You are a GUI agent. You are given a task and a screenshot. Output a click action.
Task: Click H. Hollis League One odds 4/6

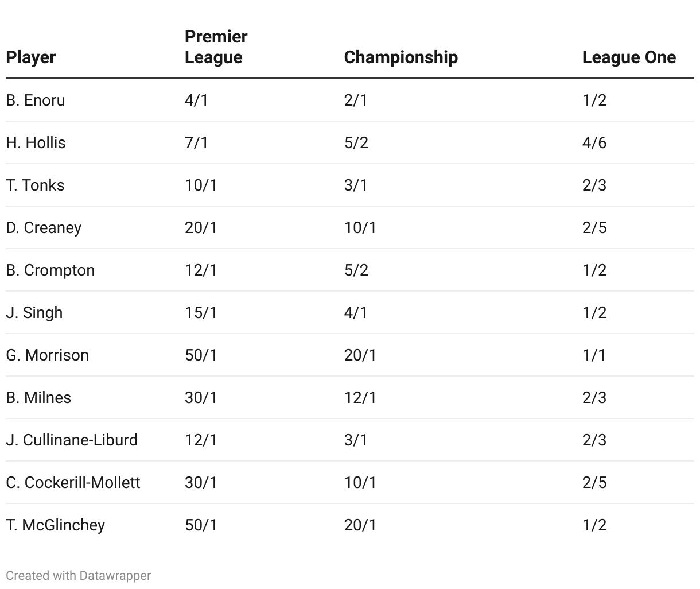[594, 143]
